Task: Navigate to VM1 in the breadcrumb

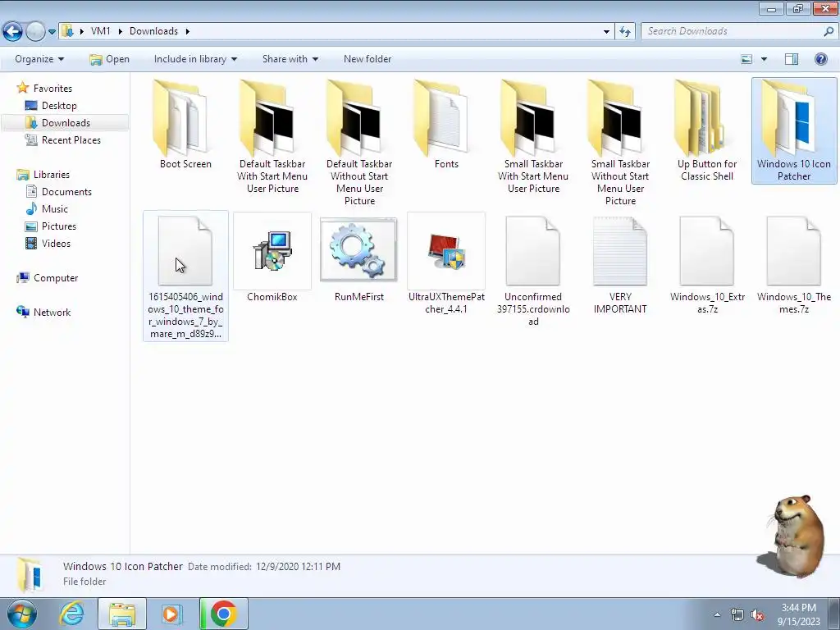Action: coord(101,31)
